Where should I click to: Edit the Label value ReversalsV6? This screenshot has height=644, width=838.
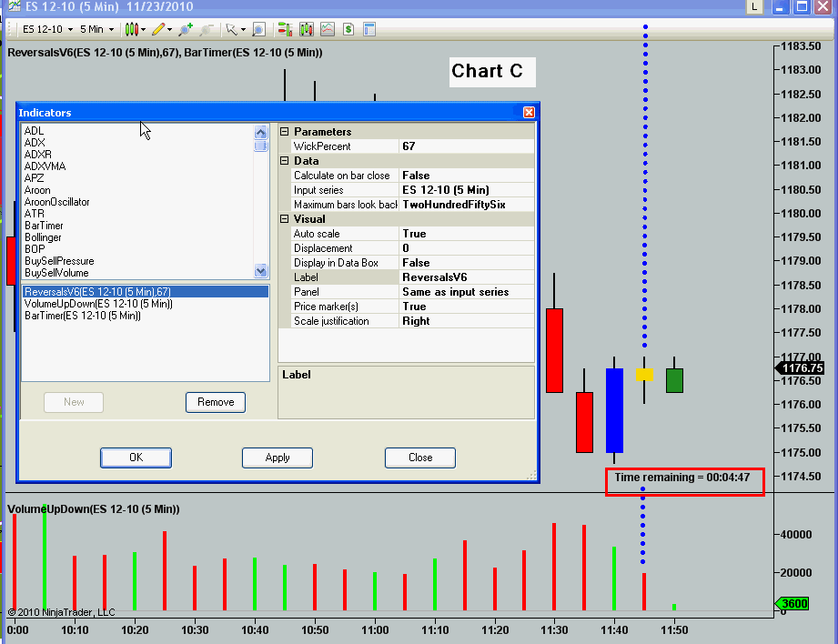click(x=467, y=277)
